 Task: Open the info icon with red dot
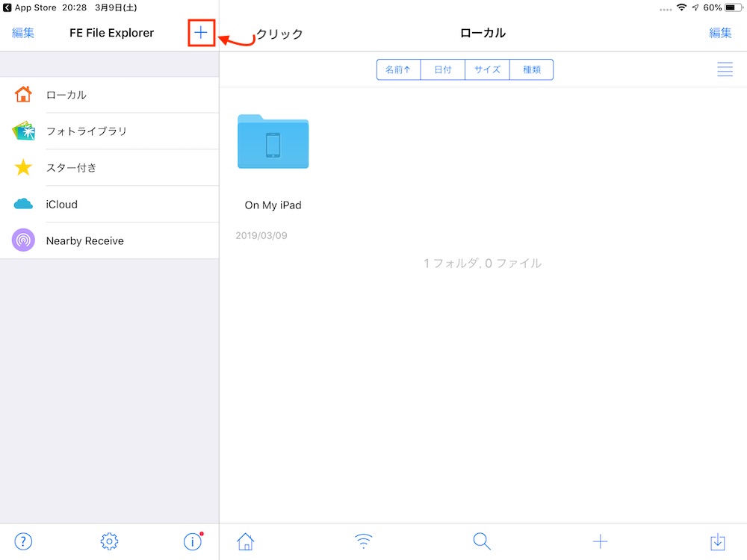coord(193,541)
